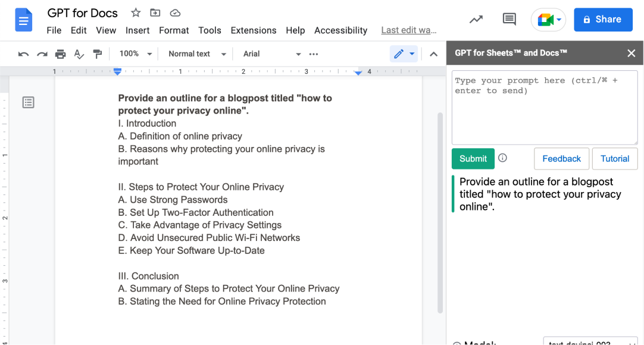644x345 pixels.
Task: Click the Undo arrow icon
Action: point(23,54)
